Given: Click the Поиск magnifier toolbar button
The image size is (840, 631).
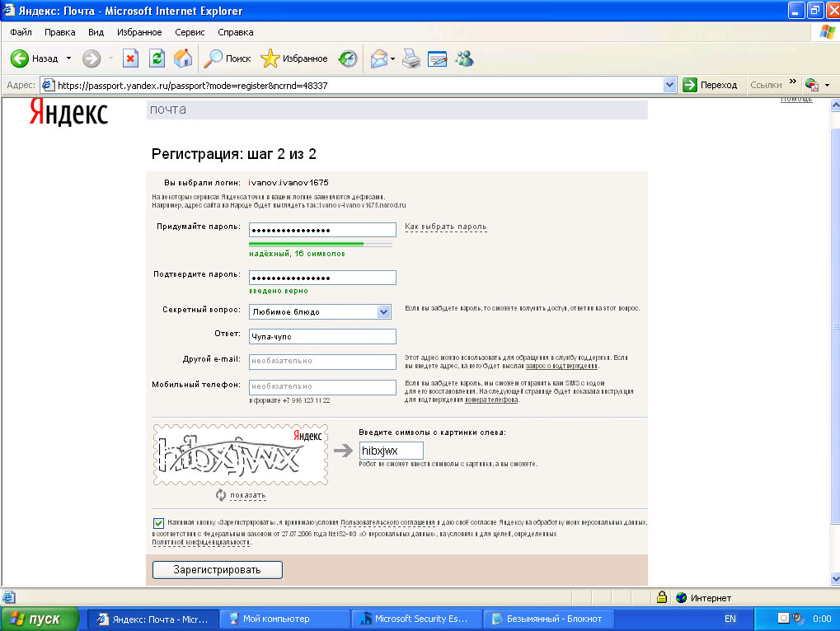Looking at the screenshot, I should pyautogui.click(x=228, y=58).
